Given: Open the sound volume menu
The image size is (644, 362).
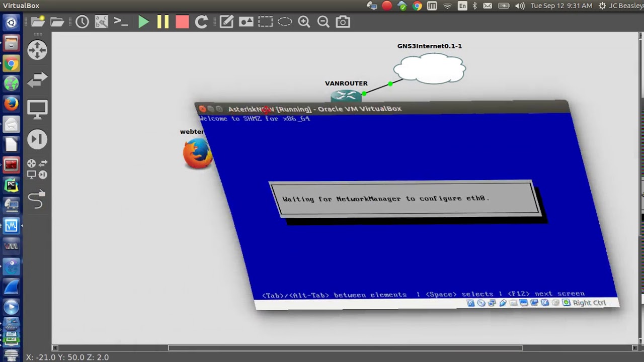Looking at the screenshot, I should (x=520, y=6).
